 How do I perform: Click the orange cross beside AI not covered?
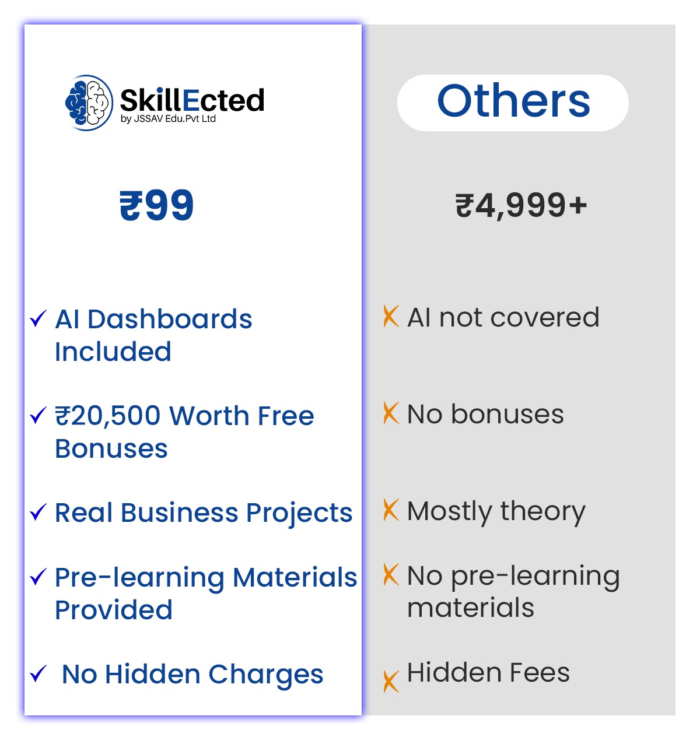point(391,317)
